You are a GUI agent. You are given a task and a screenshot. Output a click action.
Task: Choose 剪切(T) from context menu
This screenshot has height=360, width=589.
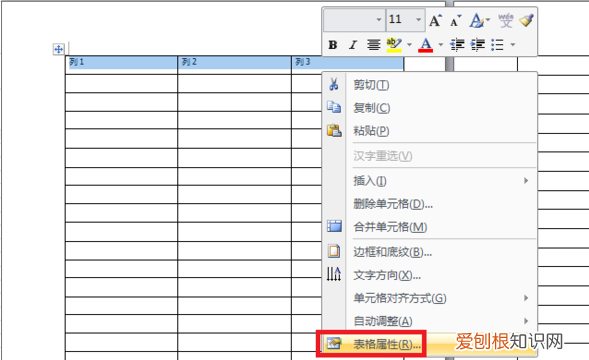click(x=430, y=85)
